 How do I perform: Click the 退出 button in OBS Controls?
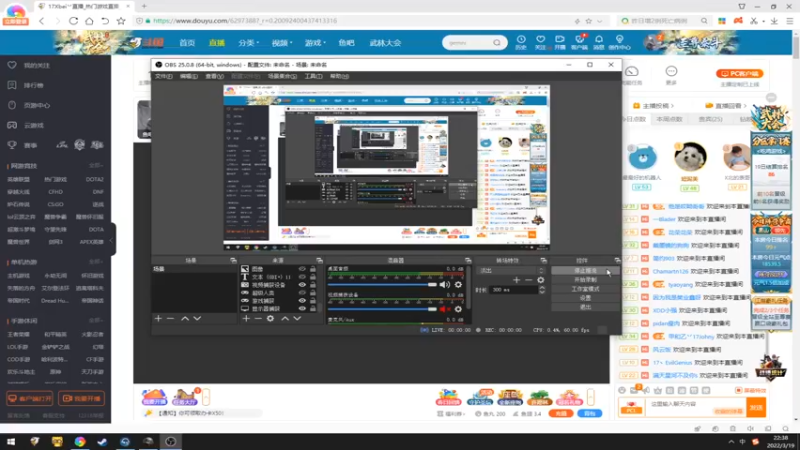point(585,307)
